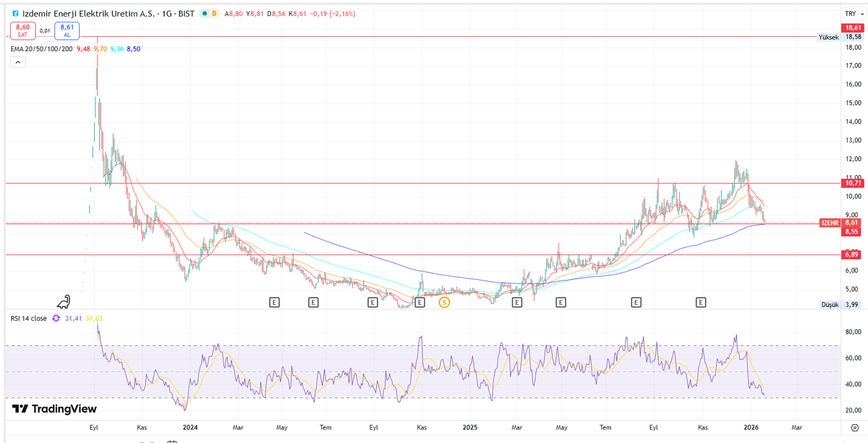This screenshot has width=868, height=443.
Task: Click the E earnings marker above Mar 2025
Action: tap(516, 302)
